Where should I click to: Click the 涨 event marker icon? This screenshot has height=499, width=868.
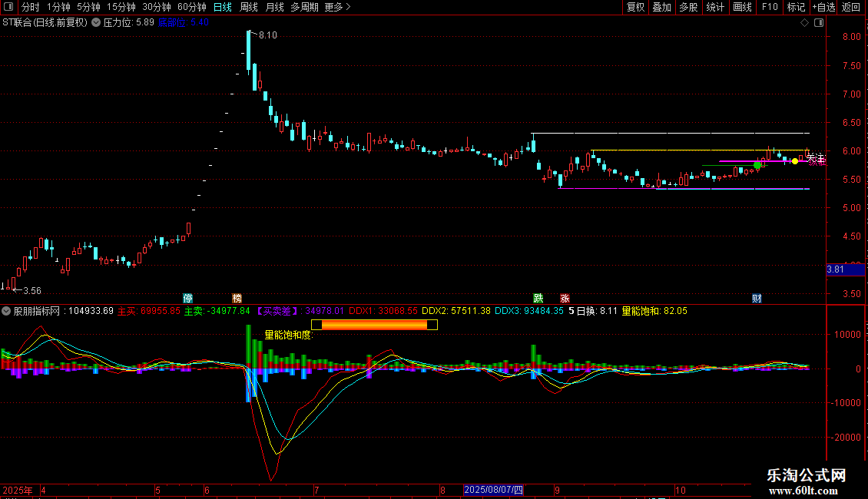pos(565,298)
